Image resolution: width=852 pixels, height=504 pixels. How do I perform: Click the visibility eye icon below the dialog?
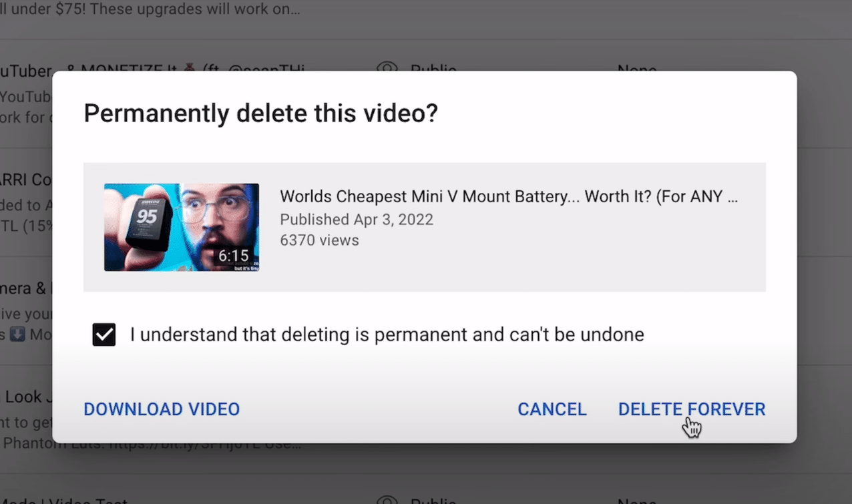point(387,499)
